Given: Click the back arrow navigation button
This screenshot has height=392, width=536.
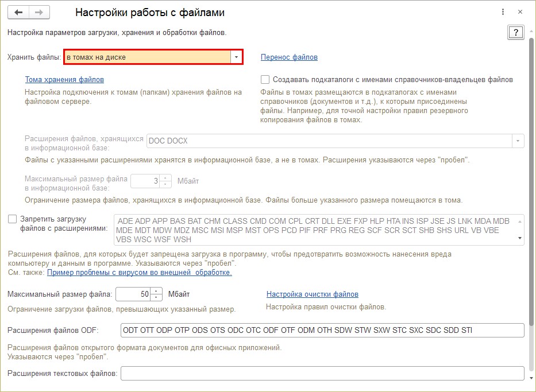Looking at the screenshot, I should pyautogui.click(x=18, y=12).
